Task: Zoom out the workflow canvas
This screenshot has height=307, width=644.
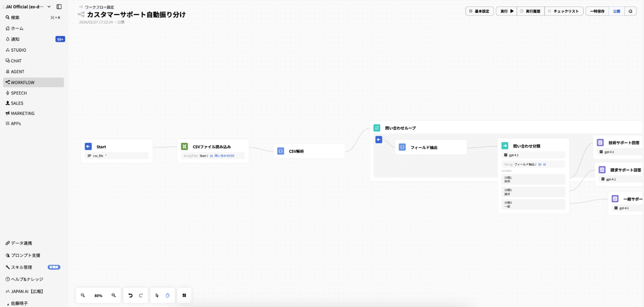Action: click(x=83, y=295)
